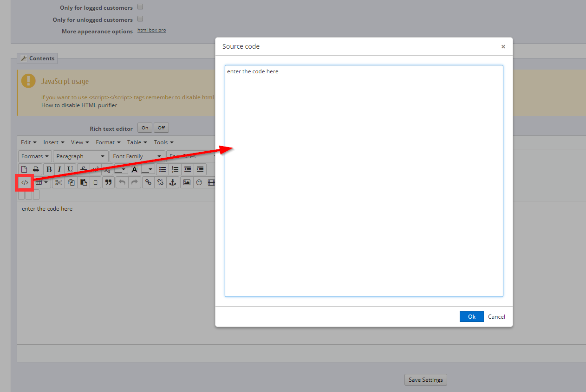The width and height of the screenshot is (586, 392).
Task: Click the letter A color icon
Action: pos(135,169)
